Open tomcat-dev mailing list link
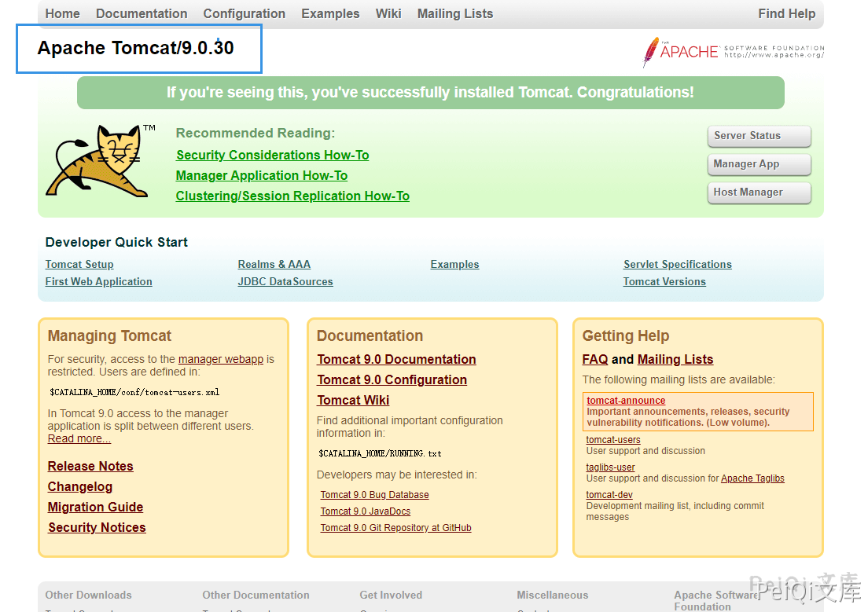The width and height of the screenshot is (868, 612). coord(609,495)
